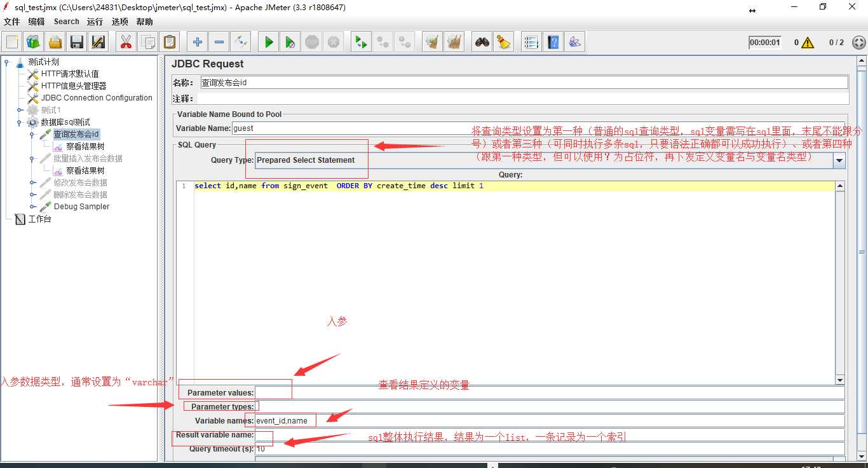This screenshot has height=468, width=868.
Task: Cut selected element with scissors icon
Action: (126, 43)
